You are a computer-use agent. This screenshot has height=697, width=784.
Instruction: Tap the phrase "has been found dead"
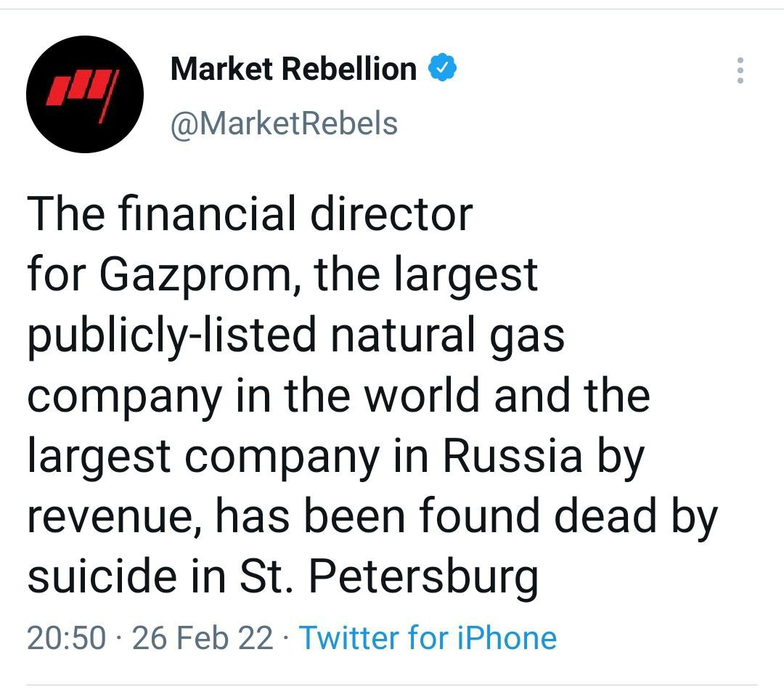[x=436, y=516]
